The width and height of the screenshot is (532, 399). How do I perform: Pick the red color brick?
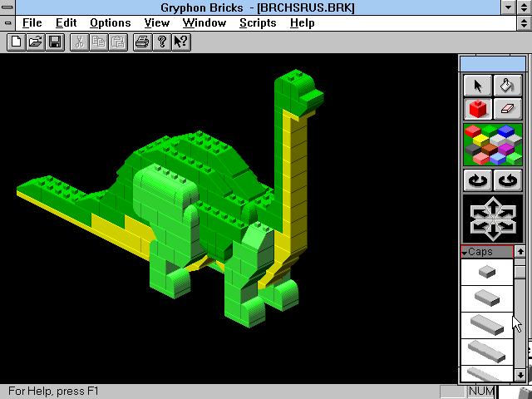point(473,131)
